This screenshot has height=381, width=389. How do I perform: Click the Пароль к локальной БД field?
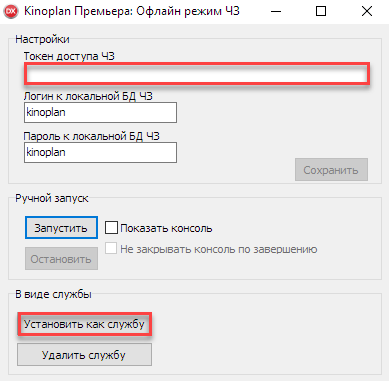point(100,153)
